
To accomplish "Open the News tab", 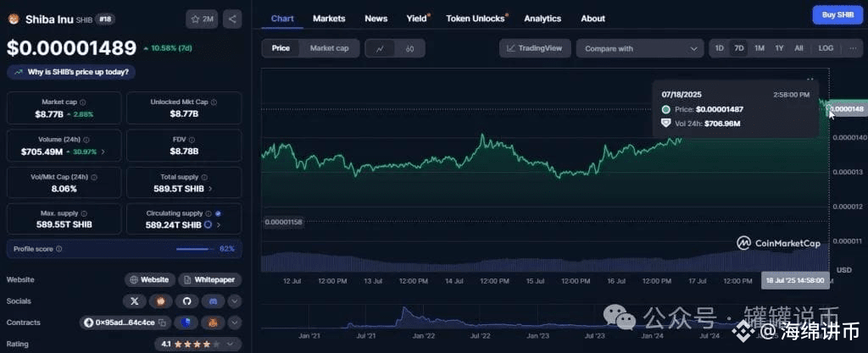I will (376, 19).
